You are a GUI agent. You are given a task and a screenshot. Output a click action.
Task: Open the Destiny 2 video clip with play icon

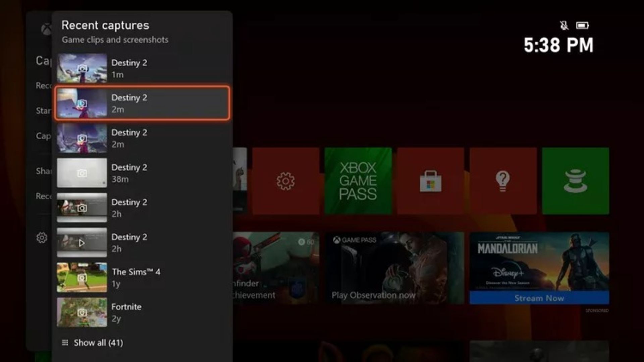click(142, 242)
